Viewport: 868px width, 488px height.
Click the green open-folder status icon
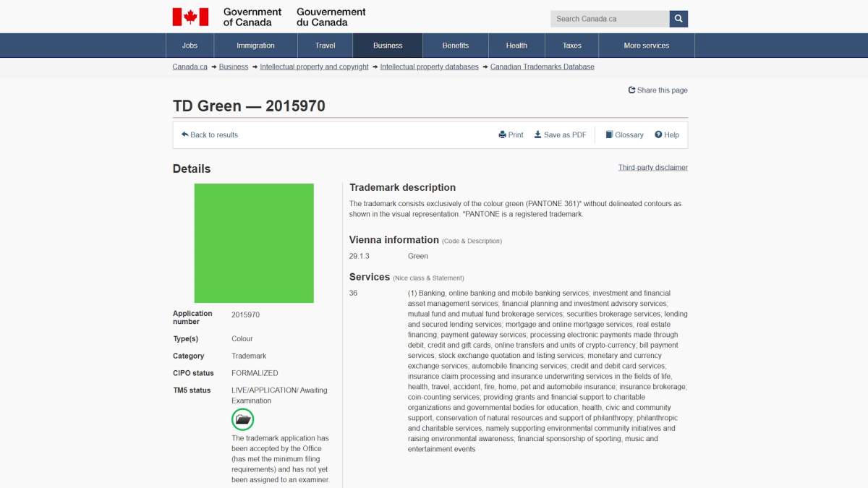click(243, 419)
